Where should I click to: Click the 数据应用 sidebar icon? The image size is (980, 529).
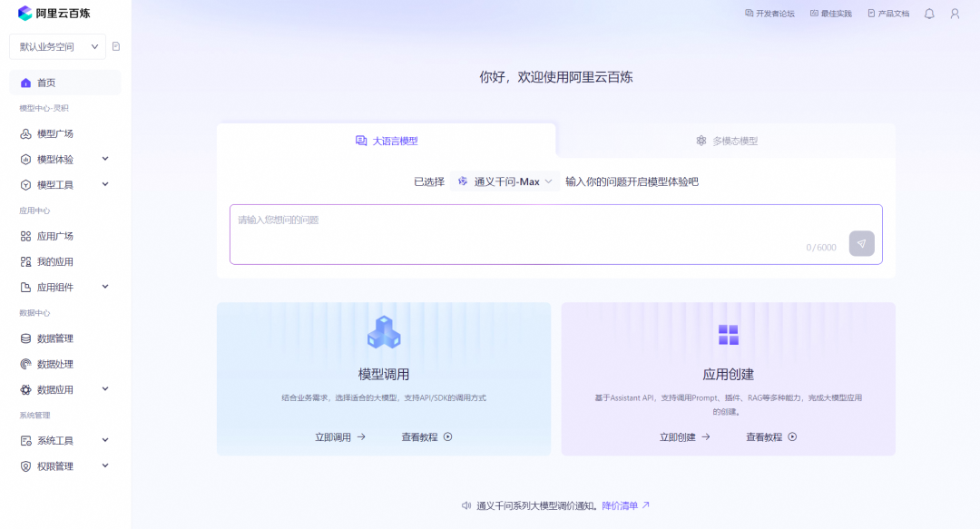[25, 390]
